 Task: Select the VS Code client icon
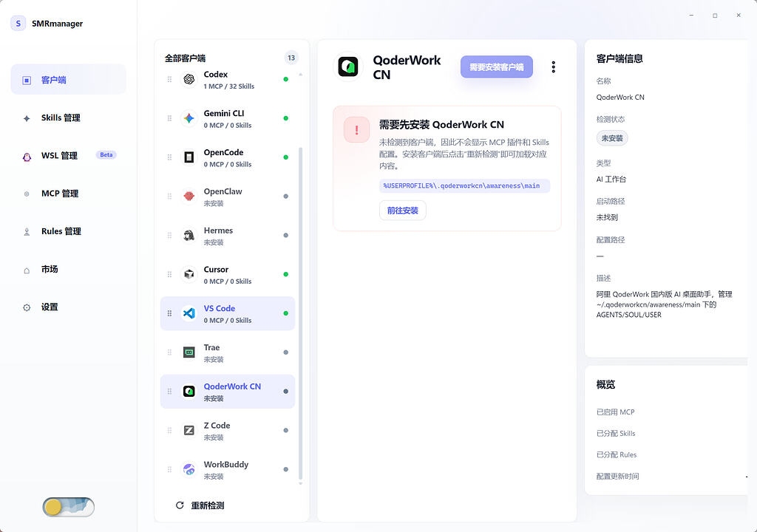click(x=189, y=313)
